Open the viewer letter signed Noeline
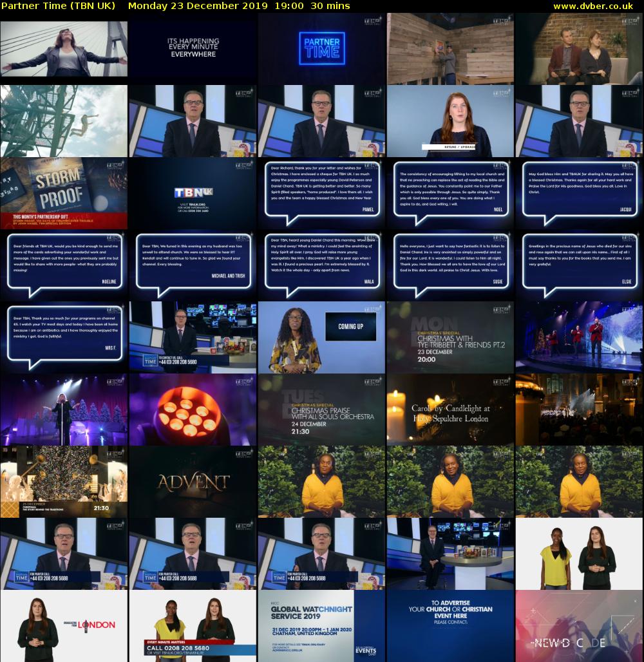 tap(64, 265)
